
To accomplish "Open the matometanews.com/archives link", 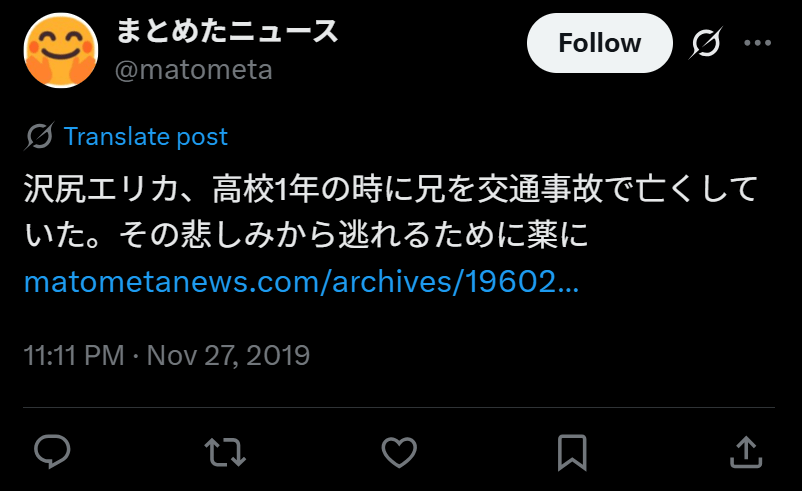I will 301,282.
